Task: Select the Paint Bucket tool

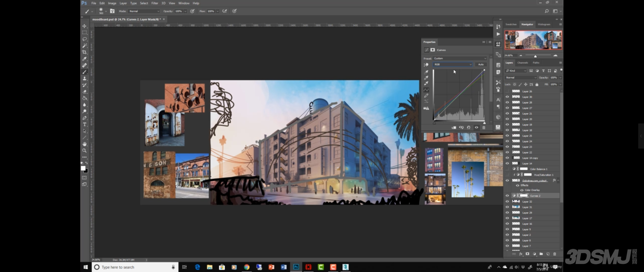Action: click(x=85, y=98)
